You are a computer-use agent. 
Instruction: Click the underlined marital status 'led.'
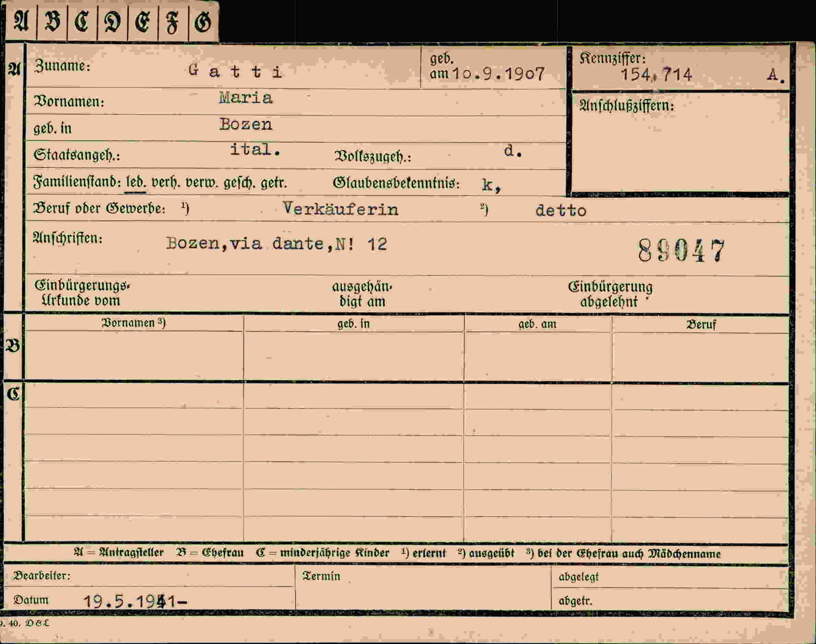coord(136,183)
